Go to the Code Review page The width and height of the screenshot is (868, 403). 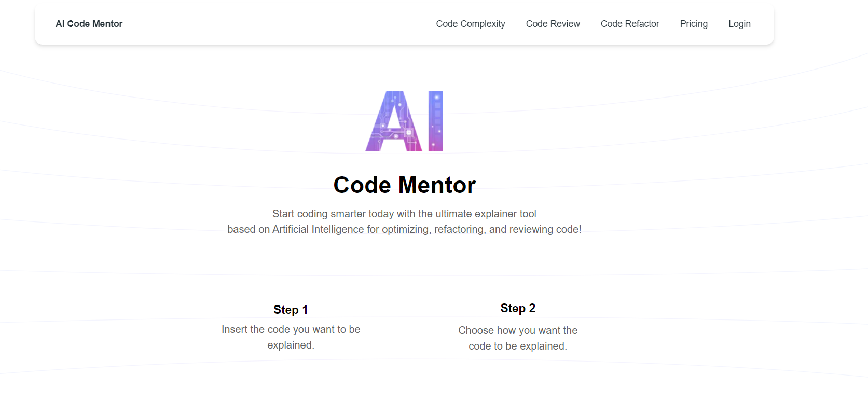pos(553,24)
